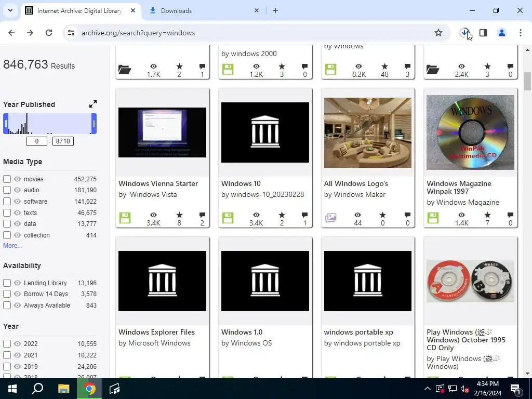Open windows portable xp title link
The image size is (532, 399).
[x=358, y=332]
